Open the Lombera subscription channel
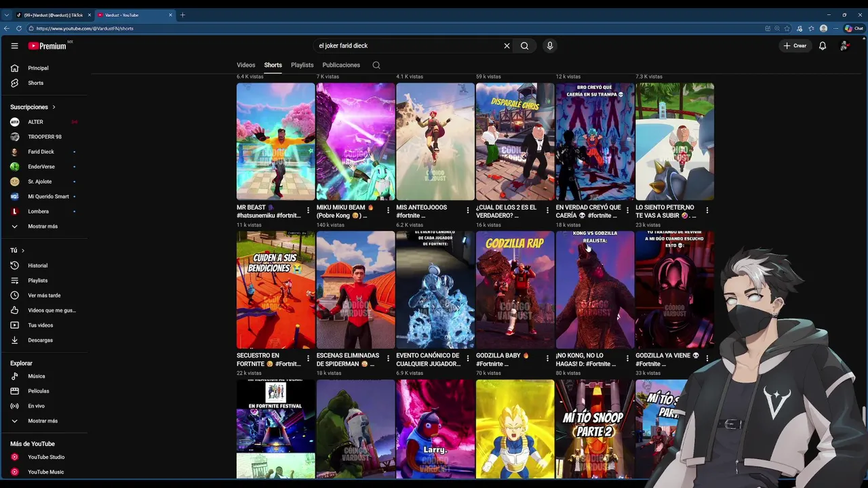The image size is (868, 488). pos(43,211)
